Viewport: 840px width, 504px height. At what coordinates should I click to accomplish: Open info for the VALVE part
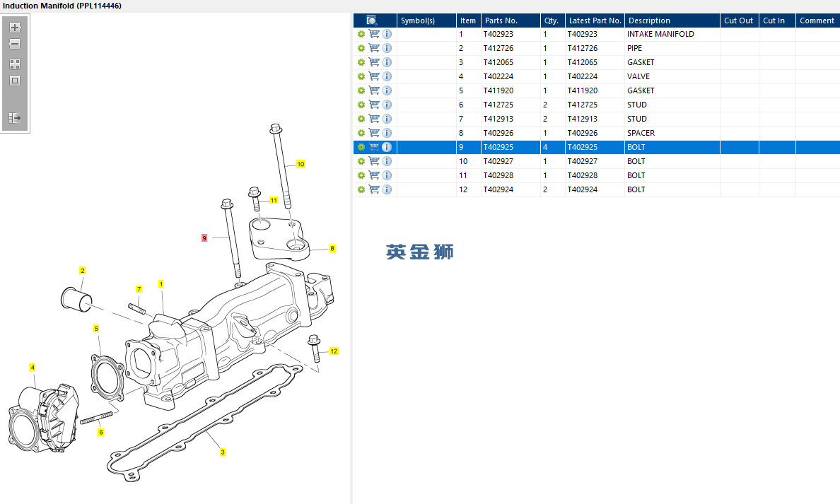coord(387,76)
